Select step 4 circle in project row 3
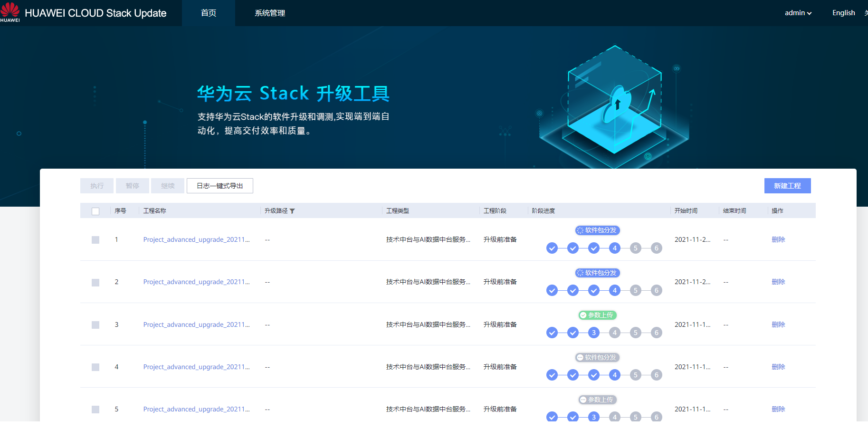Screen dimensions: 868x429 coord(615,333)
